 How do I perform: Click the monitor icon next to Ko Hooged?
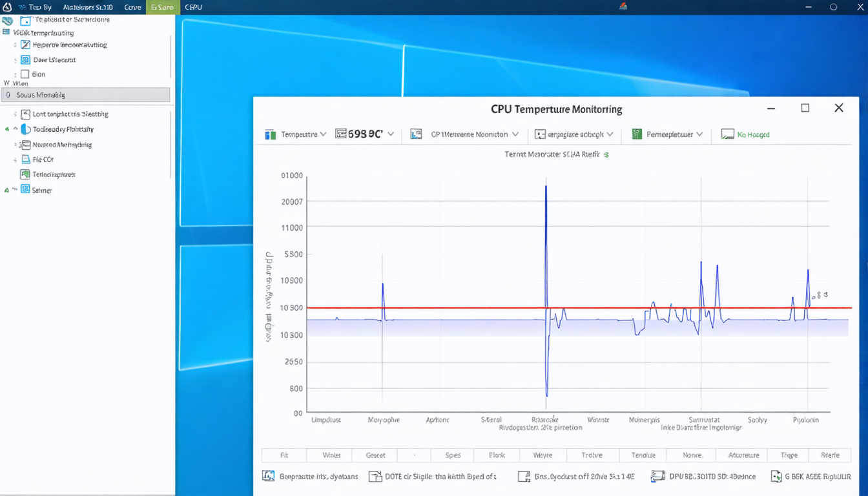pos(727,134)
